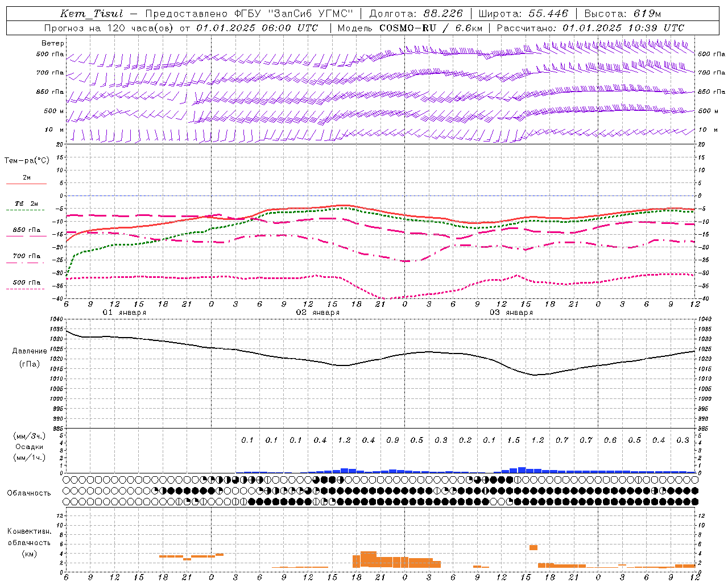This screenshot has width=728, height=582.
Task: Click the Ветер wind panel label
Action: pos(53,43)
